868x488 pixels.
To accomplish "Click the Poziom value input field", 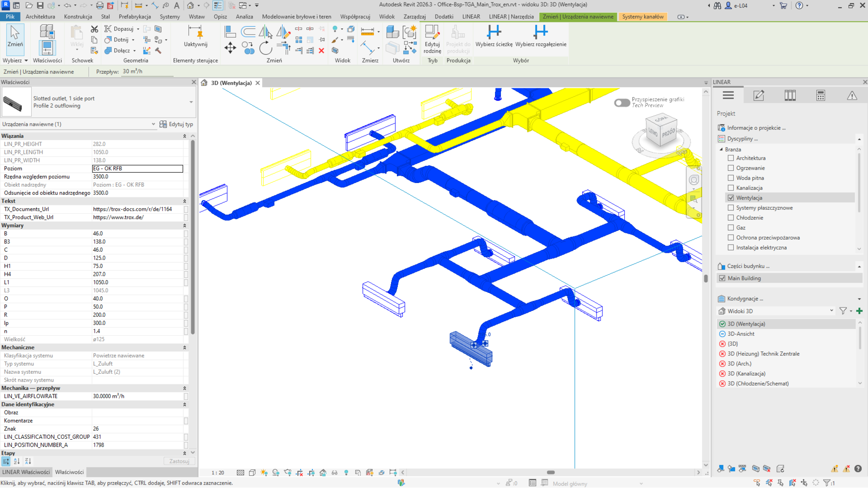I will [x=137, y=168].
